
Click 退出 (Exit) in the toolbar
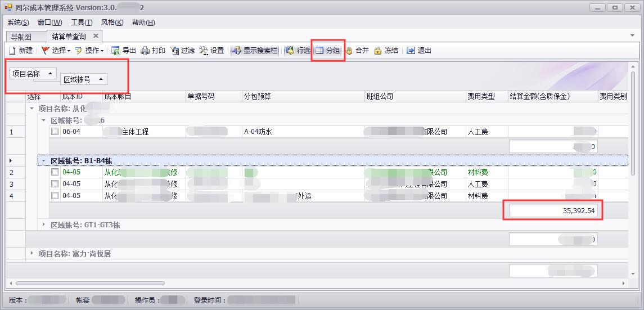click(x=411, y=51)
